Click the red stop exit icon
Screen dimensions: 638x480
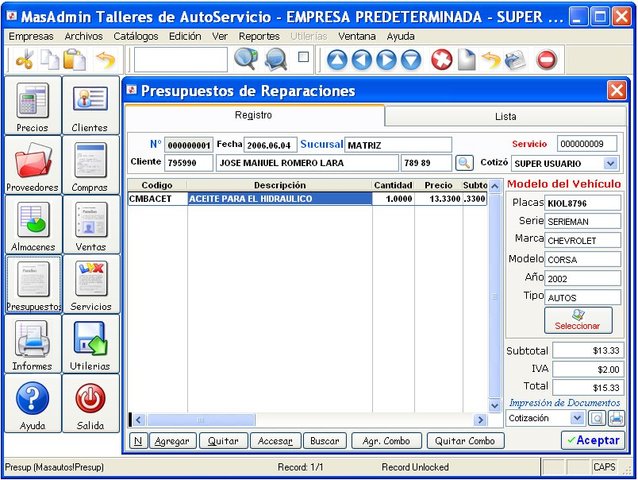pos(546,60)
